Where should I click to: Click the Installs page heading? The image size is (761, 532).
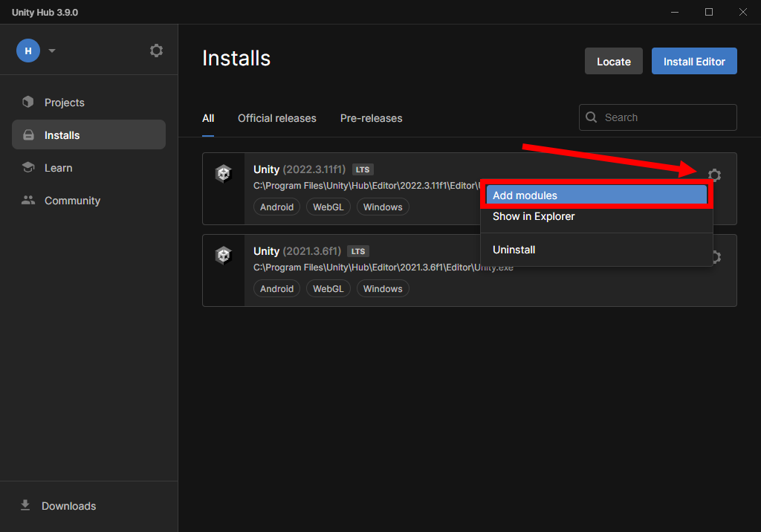coord(236,58)
